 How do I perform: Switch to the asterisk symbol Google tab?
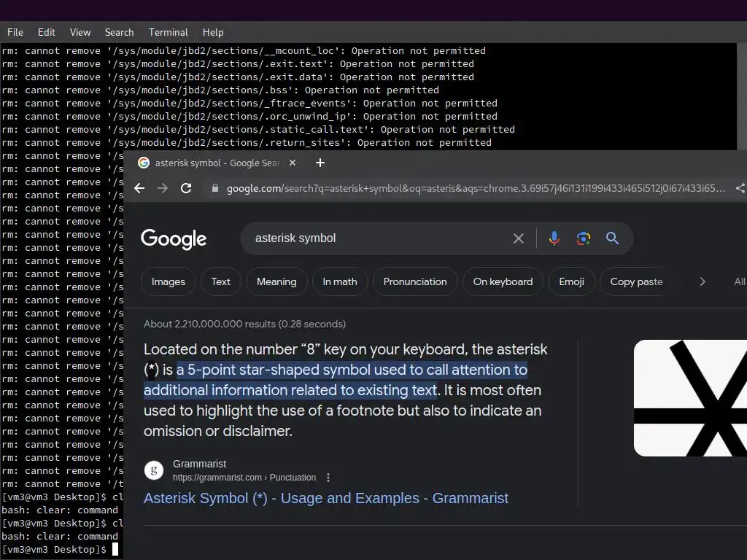[217, 163]
